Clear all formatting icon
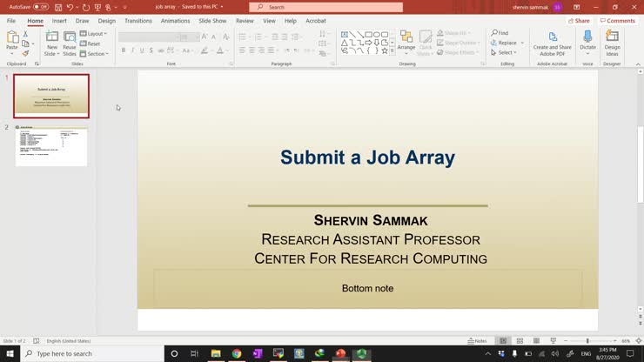 click(x=226, y=37)
